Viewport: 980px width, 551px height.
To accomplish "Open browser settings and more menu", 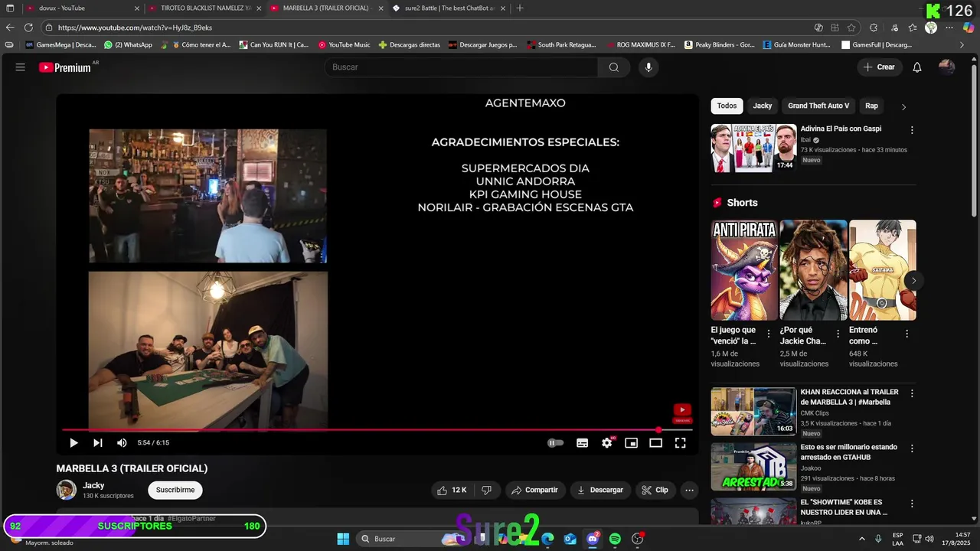I will 949,28.
